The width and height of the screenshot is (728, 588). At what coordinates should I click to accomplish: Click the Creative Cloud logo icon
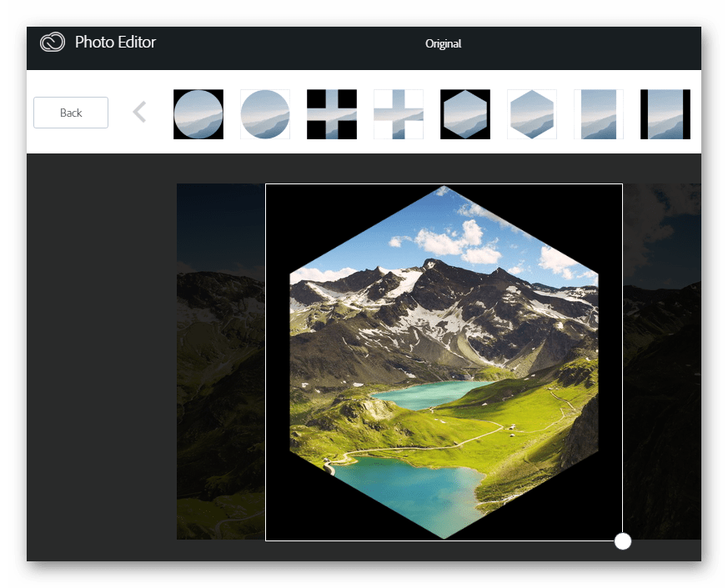[x=52, y=43]
